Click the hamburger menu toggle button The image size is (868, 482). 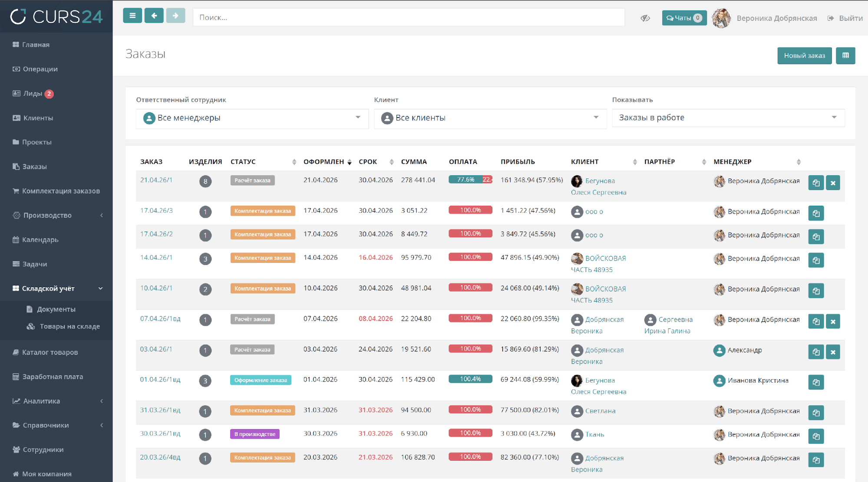click(x=132, y=16)
